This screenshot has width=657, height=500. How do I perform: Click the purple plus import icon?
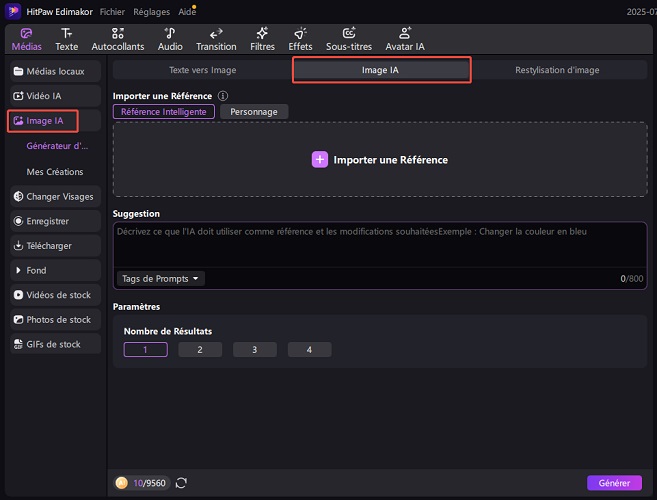(x=320, y=160)
